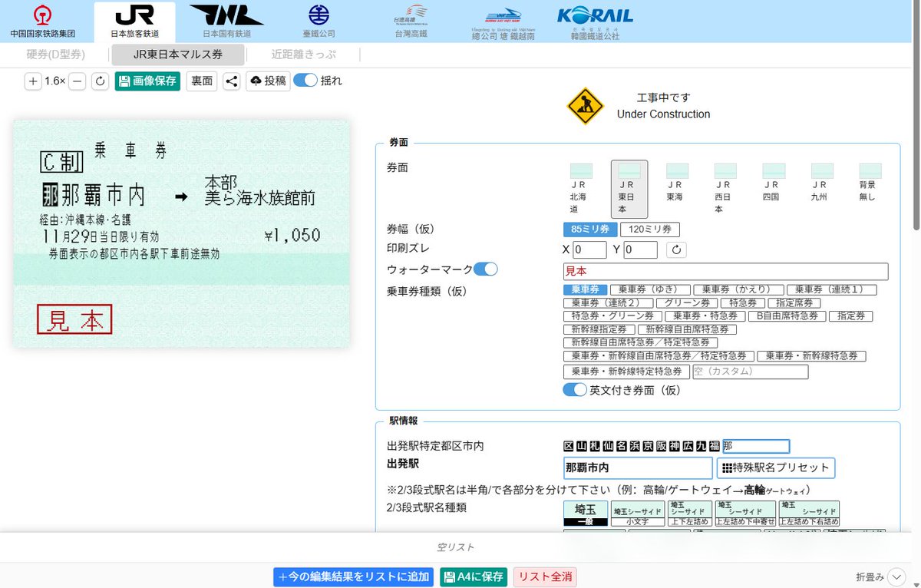Select the 札 city zone mark

[596, 446]
